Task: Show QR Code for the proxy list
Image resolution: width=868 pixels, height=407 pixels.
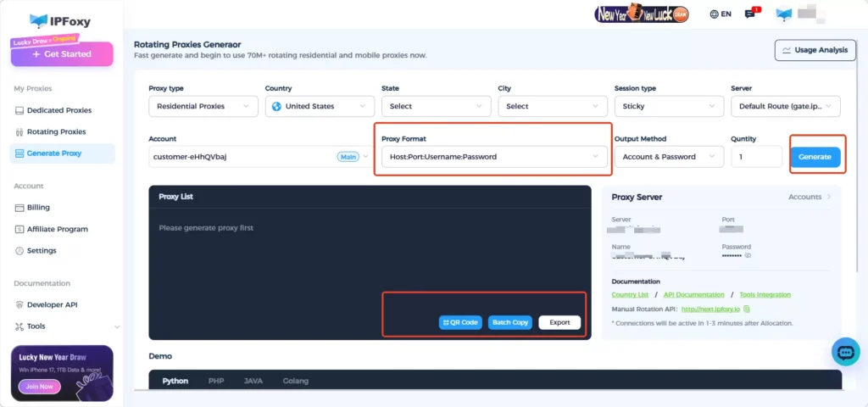Action: click(x=461, y=322)
